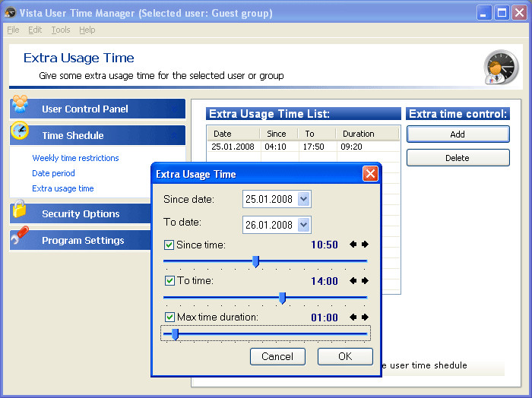This screenshot has height=398, width=532.
Task: Click the Security Options padlock icon
Action: click(19, 208)
